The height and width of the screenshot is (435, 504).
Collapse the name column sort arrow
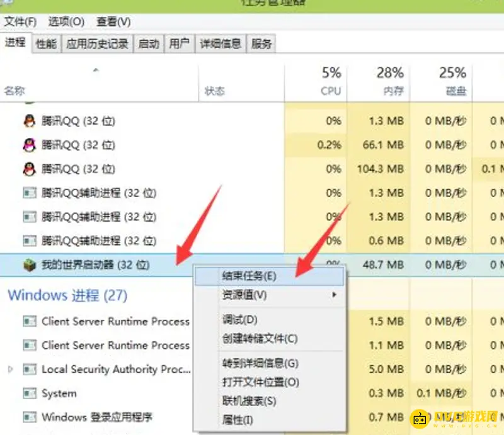pyautogui.click(x=96, y=70)
